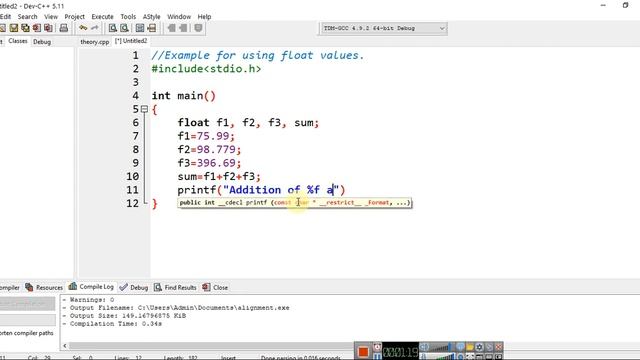Click the Redo arrow icon
Screen dimensions: 640x360
coord(95,28)
